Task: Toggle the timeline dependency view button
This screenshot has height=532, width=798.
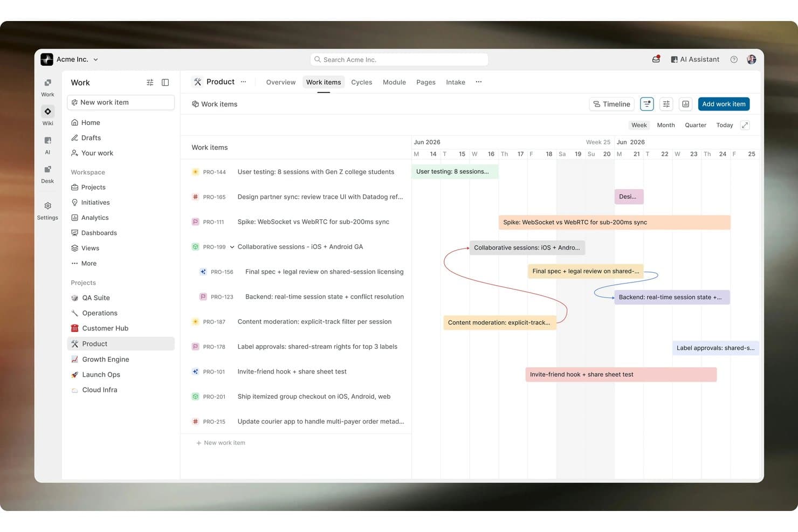Action: click(647, 104)
